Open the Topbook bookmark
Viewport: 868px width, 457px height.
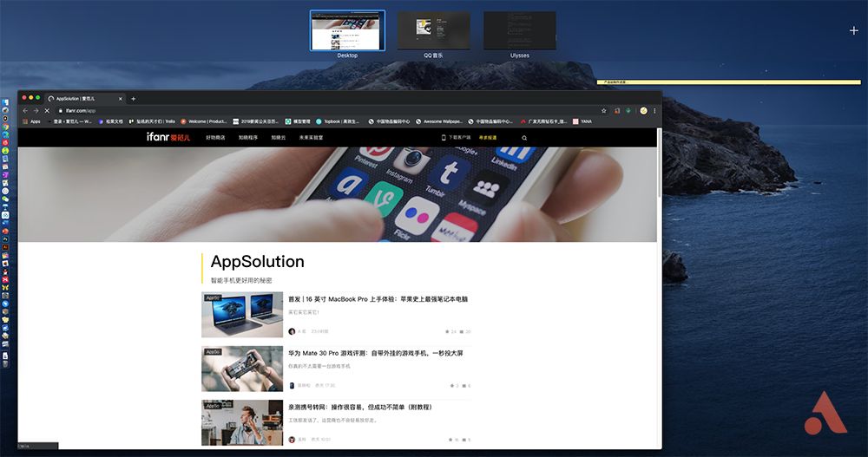338,121
